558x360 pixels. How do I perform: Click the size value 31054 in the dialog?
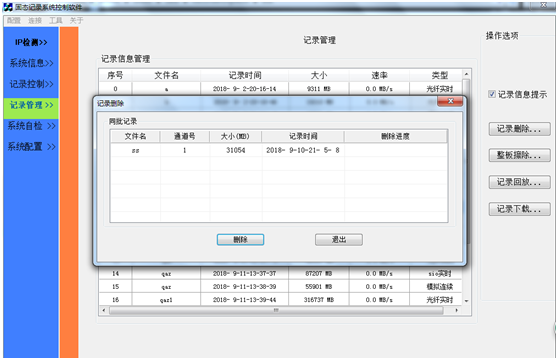pos(236,150)
